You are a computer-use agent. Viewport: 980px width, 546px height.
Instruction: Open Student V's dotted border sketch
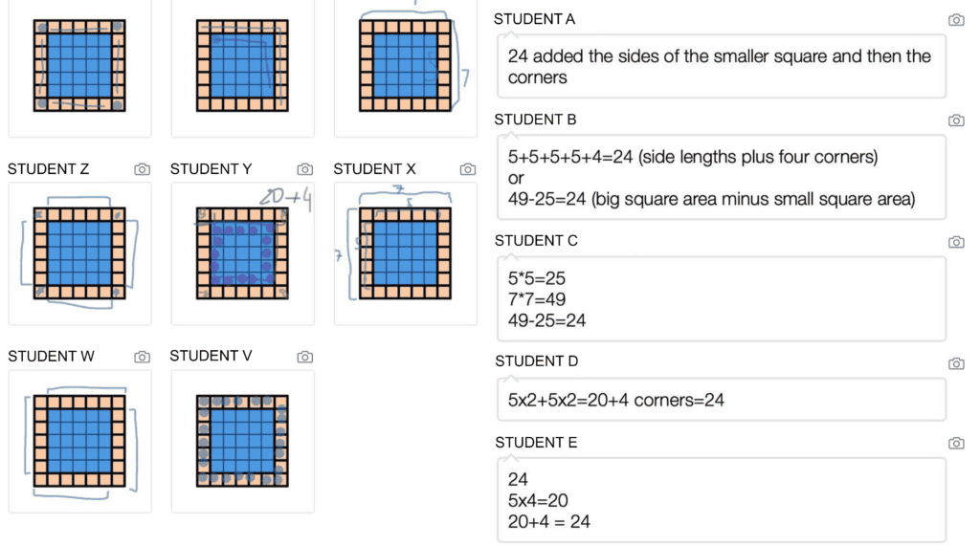(x=242, y=441)
